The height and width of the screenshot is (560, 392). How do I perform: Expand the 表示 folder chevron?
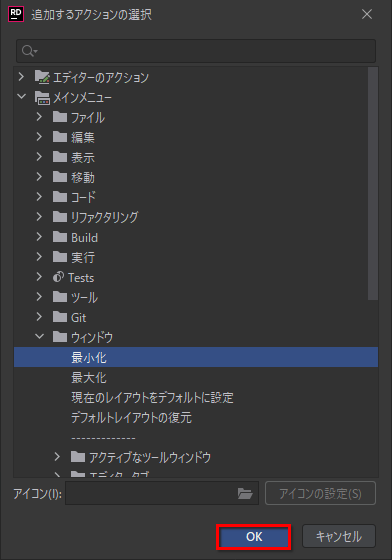pos(39,157)
